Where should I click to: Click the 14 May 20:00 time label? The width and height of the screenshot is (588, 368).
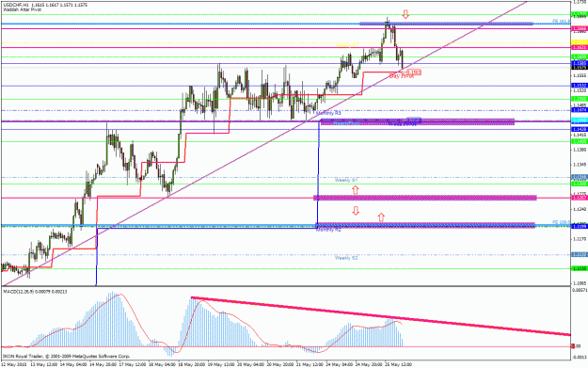103,364
